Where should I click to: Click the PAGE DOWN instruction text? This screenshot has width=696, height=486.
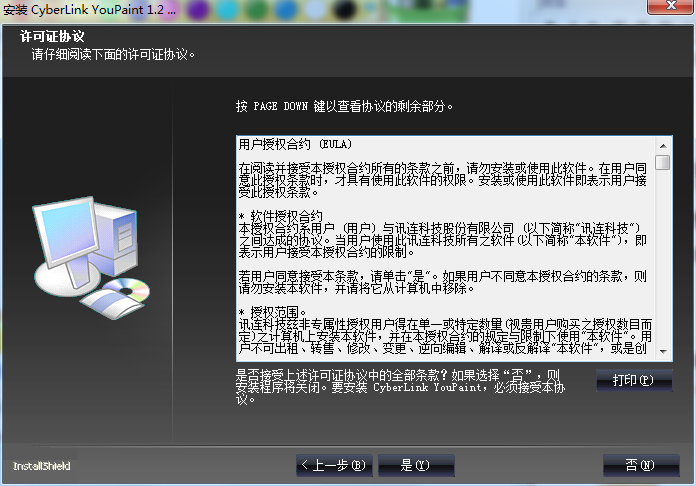344,106
